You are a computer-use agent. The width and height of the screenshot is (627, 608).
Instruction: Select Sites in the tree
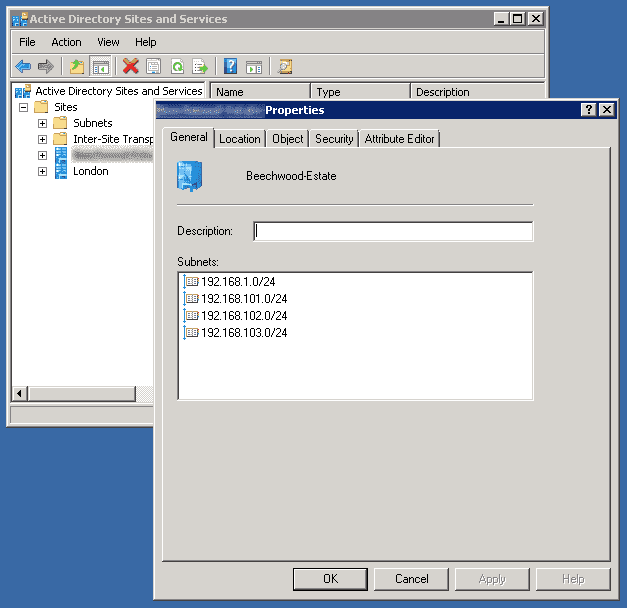coord(66,107)
